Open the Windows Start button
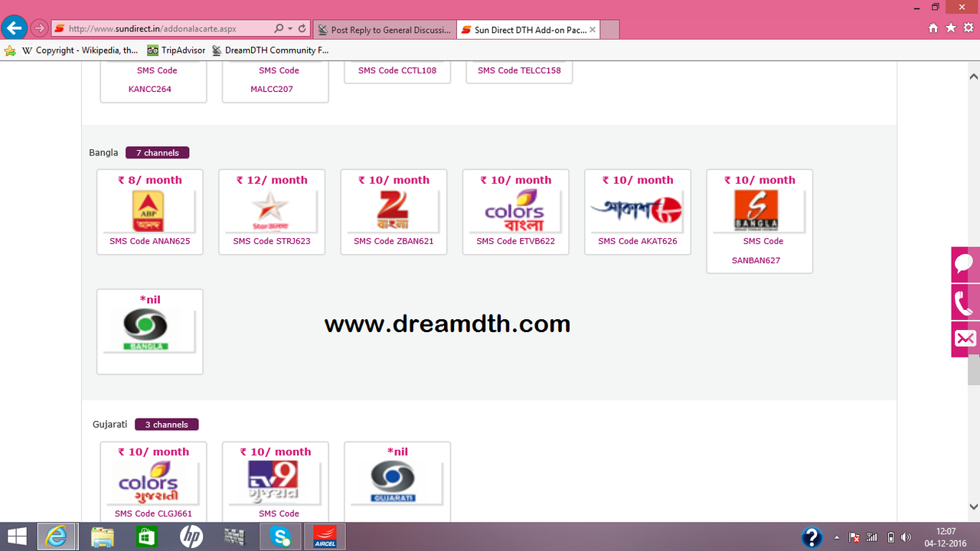The height and width of the screenshot is (551, 980). (x=18, y=536)
